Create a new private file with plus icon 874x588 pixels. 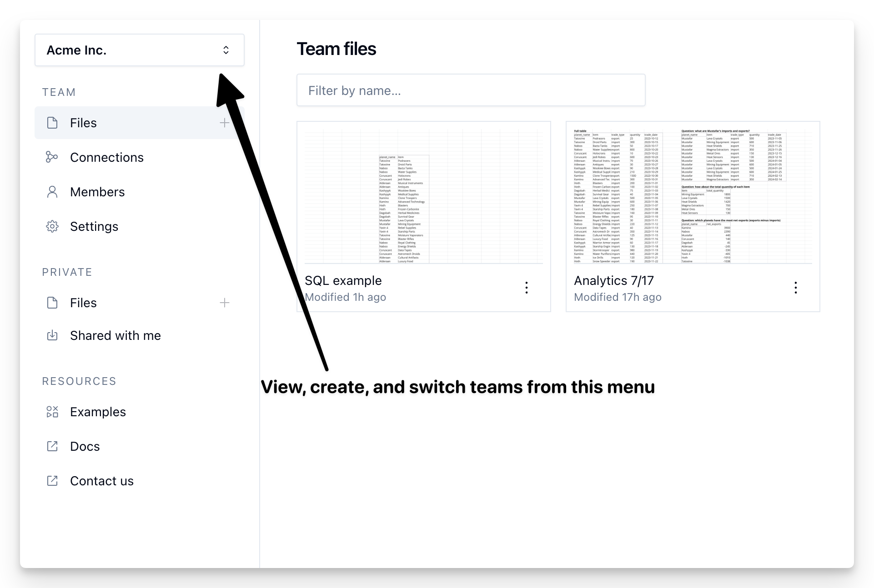pyautogui.click(x=224, y=303)
